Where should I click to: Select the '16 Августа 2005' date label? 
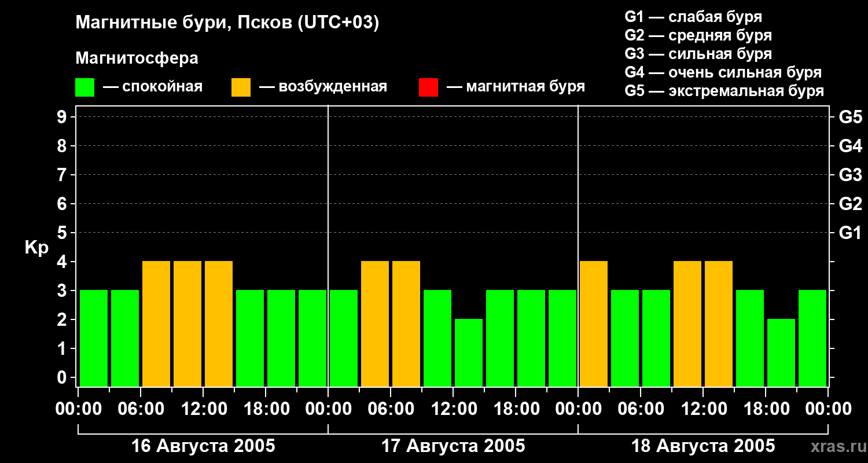[203, 446]
